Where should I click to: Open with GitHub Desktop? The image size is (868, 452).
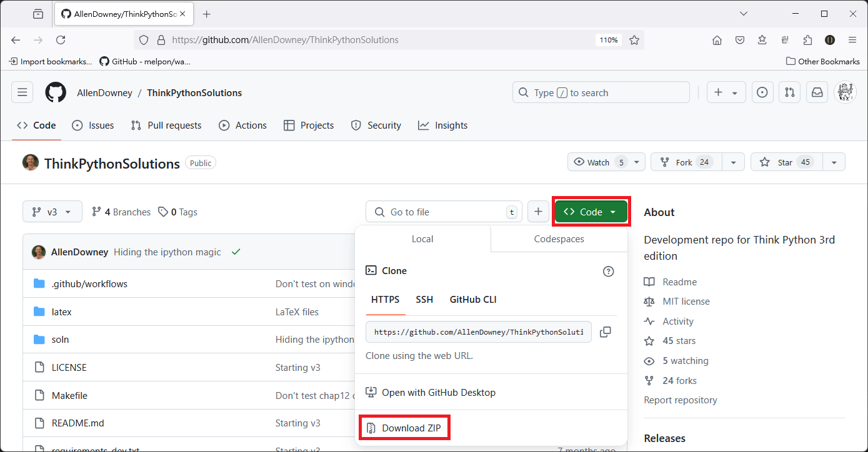(438, 393)
